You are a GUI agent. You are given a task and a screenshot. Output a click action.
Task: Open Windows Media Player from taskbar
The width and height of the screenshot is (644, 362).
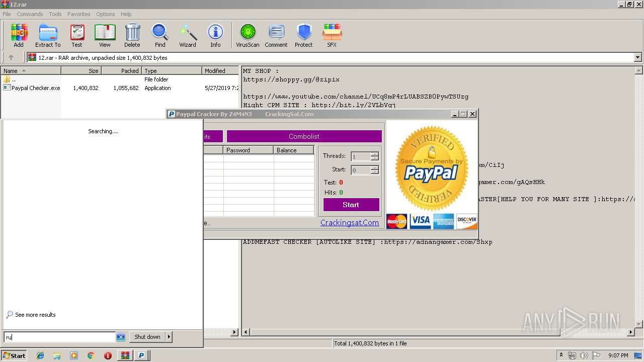pos(74,355)
